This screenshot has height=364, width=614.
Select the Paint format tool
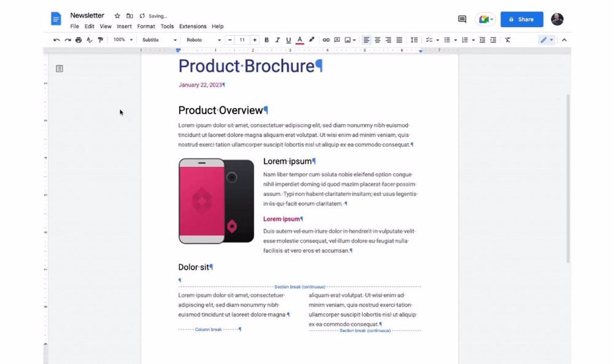tap(101, 39)
